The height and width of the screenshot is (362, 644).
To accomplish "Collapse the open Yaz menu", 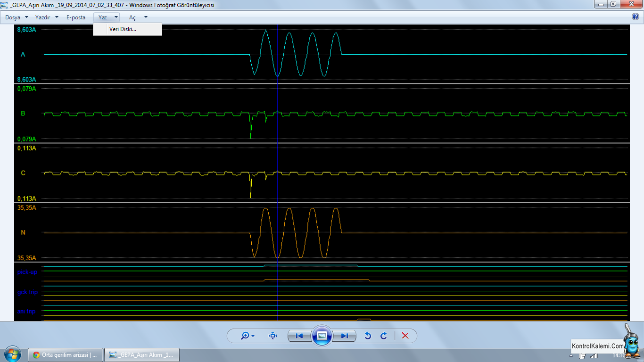I will click(x=107, y=17).
